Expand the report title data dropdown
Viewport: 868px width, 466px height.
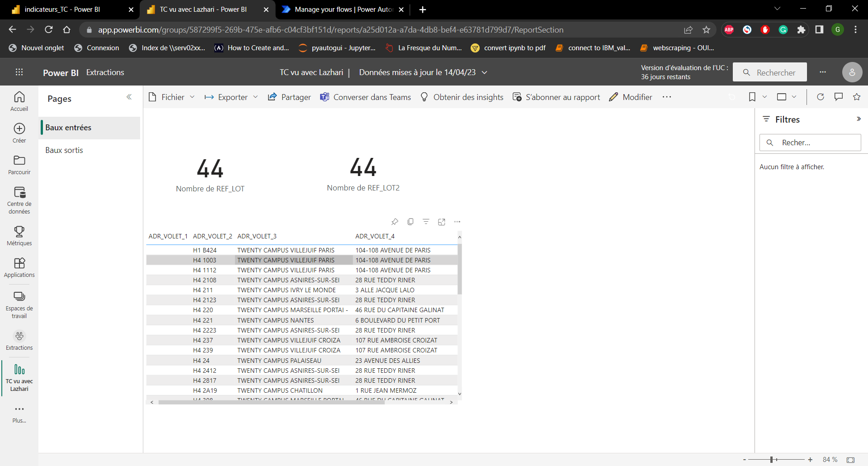pyautogui.click(x=485, y=72)
